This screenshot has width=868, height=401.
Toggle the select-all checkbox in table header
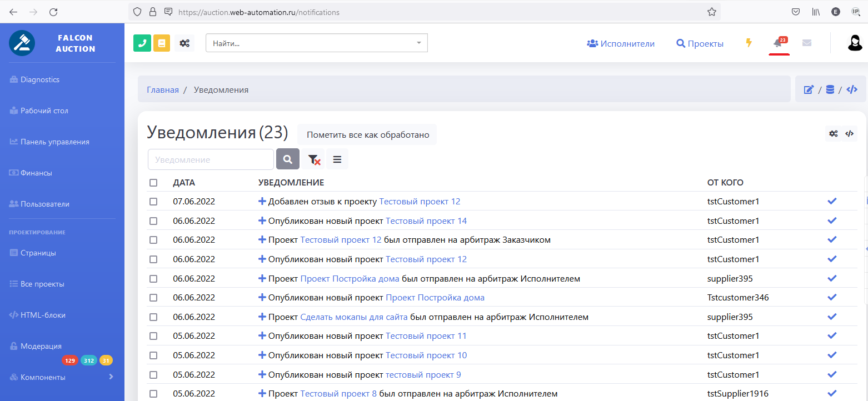click(x=153, y=183)
